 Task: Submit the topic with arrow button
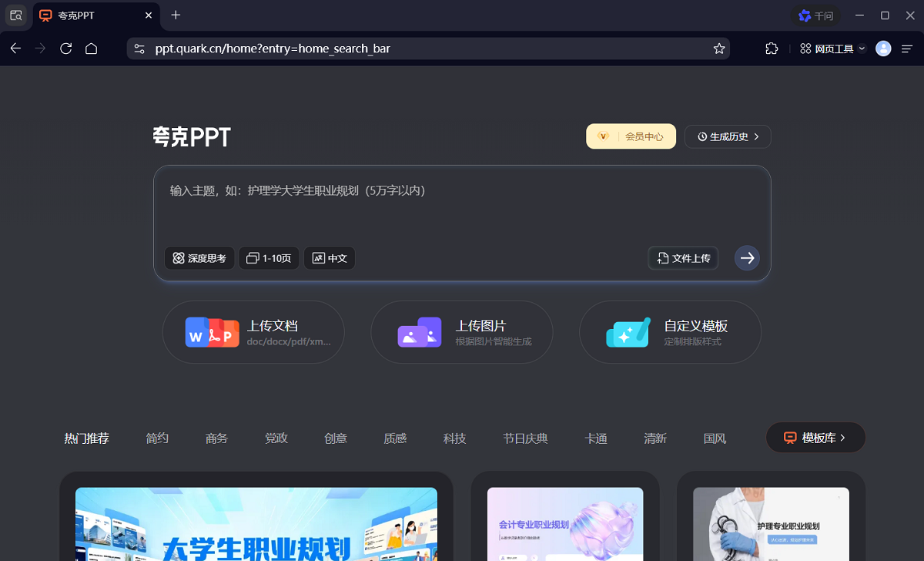pyautogui.click(x=747, y=258)
